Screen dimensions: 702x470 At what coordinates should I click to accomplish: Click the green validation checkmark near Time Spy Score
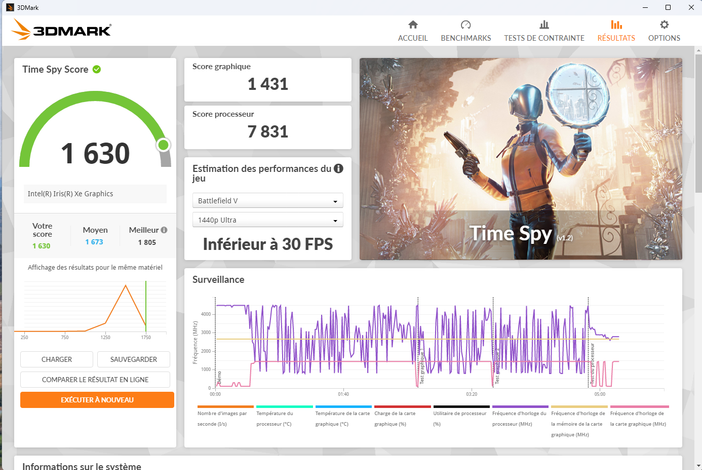97,69
